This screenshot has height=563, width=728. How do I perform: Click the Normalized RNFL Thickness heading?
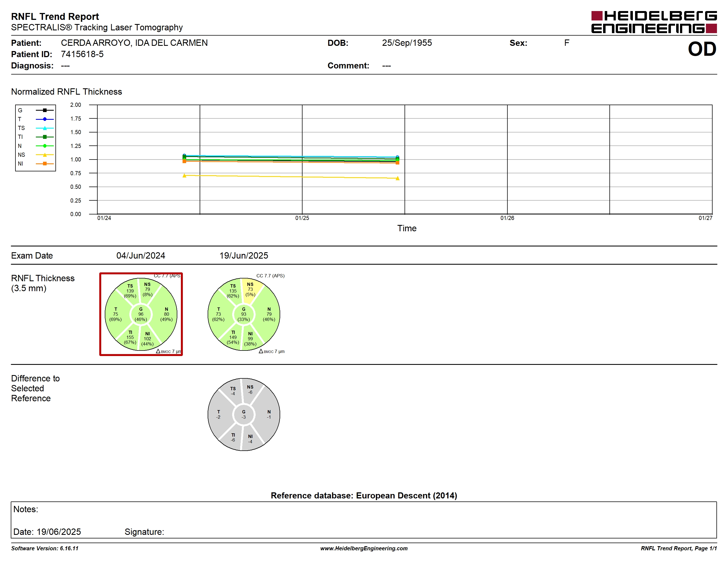click(x=67, y=92)
